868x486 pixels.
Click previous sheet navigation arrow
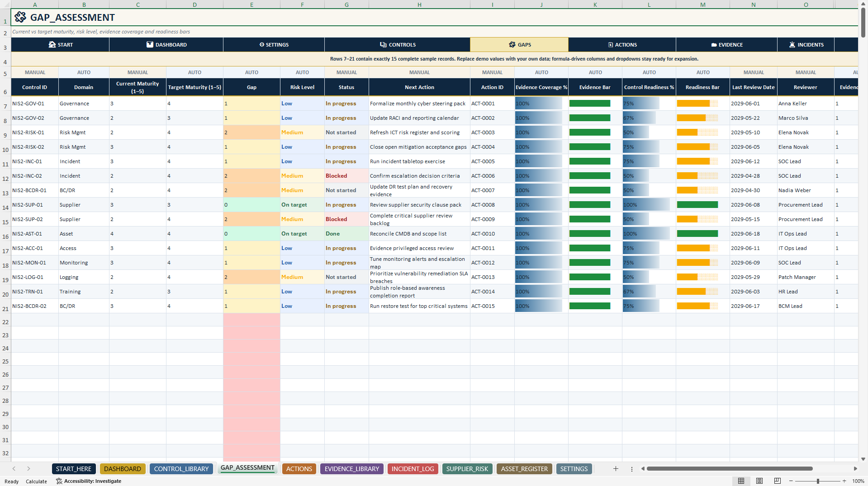pos(14,469)
